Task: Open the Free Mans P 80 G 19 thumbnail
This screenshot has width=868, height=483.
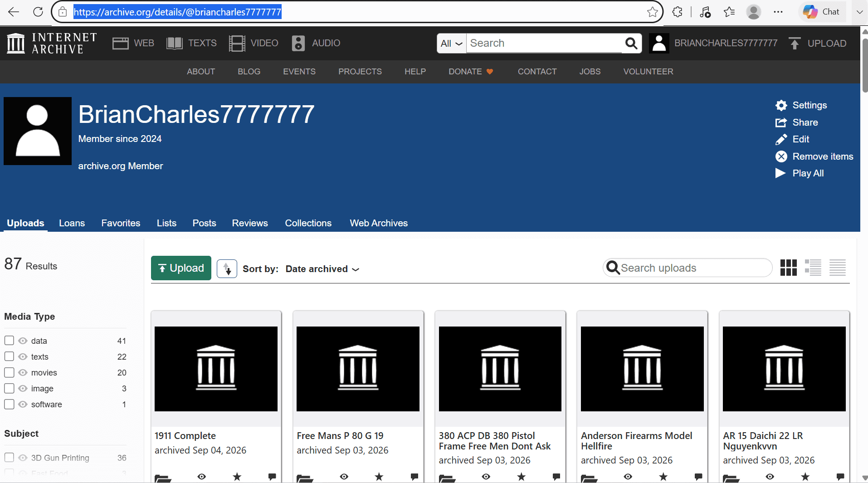Action: point(358,369)
